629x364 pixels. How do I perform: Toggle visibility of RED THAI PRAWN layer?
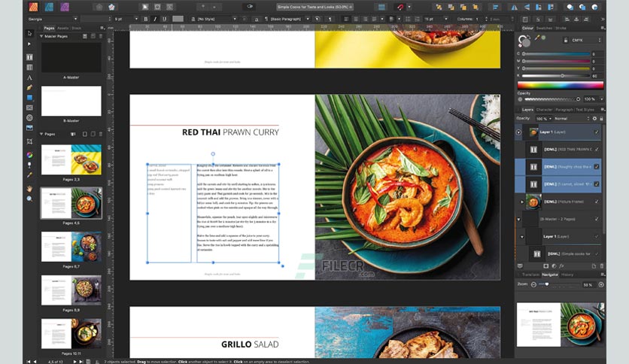pos(597,149)
